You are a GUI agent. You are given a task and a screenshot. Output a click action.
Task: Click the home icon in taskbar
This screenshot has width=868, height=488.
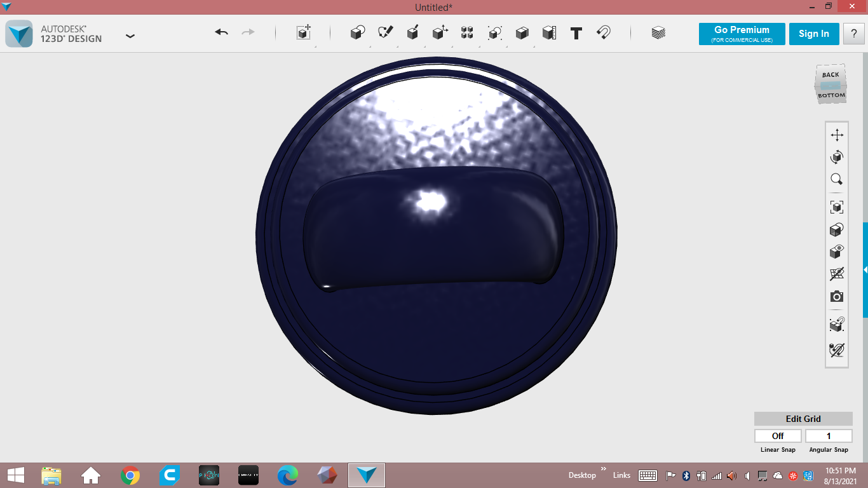tap(91, 475)
